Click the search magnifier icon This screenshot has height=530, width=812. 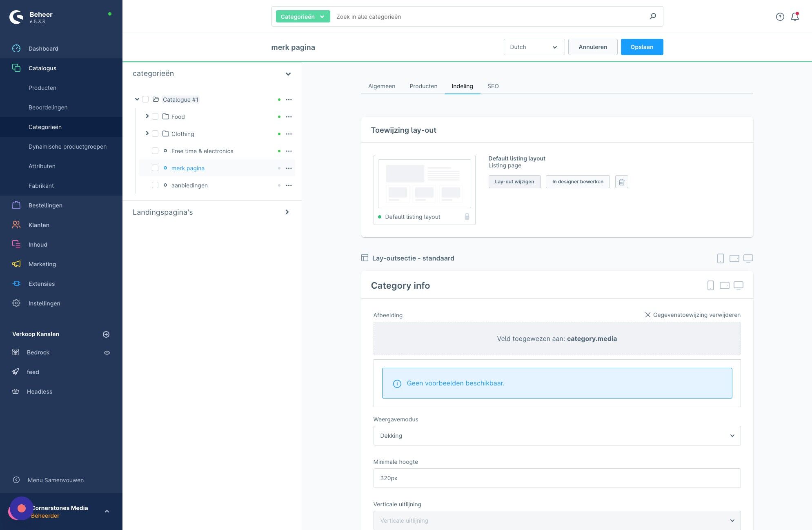click(x=653, y=16)
